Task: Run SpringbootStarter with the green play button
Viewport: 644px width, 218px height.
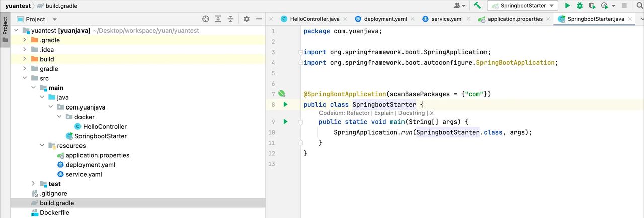Action: tap(567, 6)
